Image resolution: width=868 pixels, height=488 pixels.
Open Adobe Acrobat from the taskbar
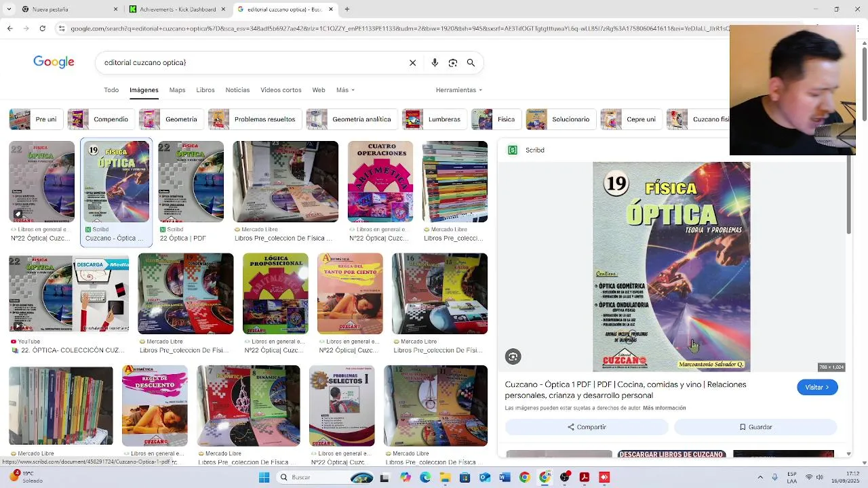[x=585, y=477]
